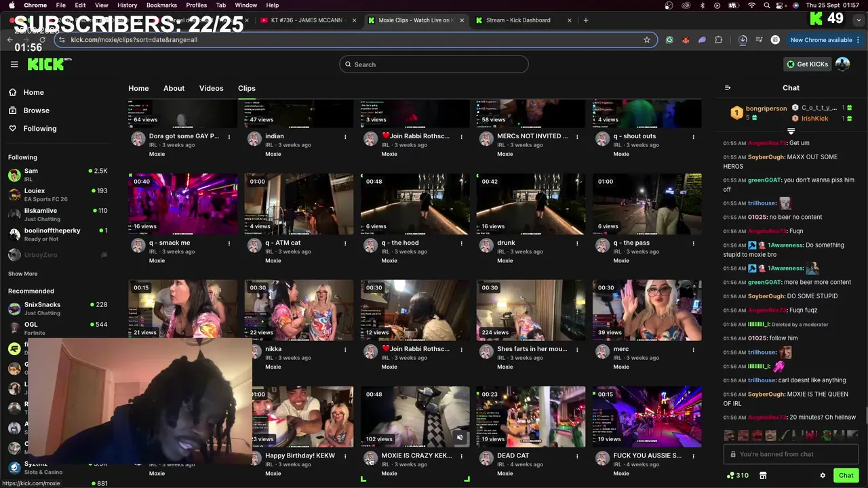This screenshot has height=488, width=868.
Task: Go to channel Home tab
Action: click(x=138, y=88)
